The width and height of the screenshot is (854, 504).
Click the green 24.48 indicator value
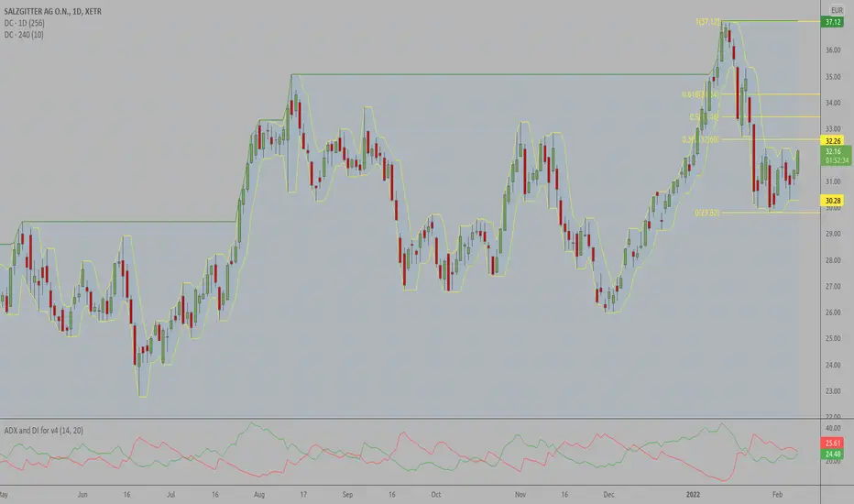[833, 454]
